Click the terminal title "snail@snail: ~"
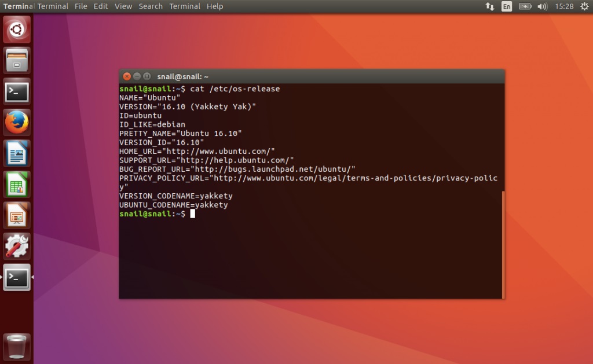 click(x=182, y=77)
